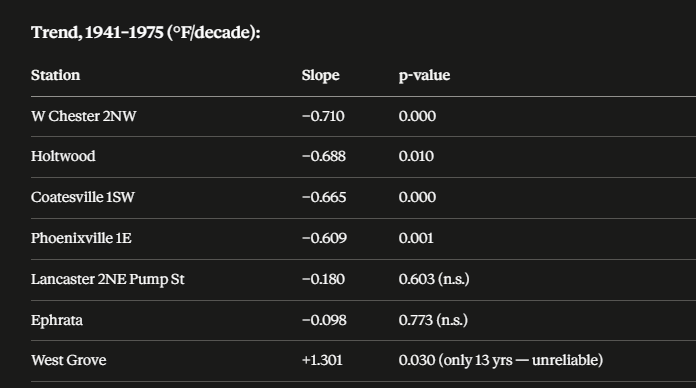Click the slope value +1.301
The width and height of the screenshot is (696, 388).
point(322,360)
